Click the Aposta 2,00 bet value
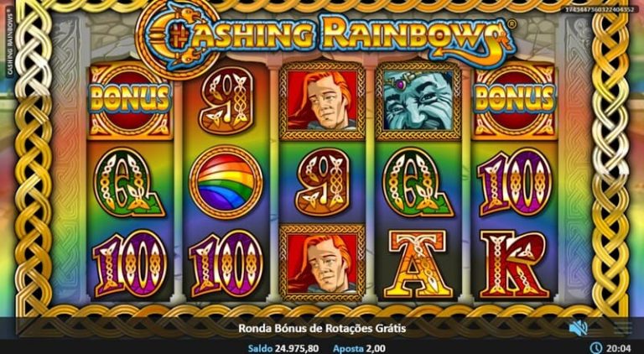This screenshot has width=644, height=354. [360, 349]
